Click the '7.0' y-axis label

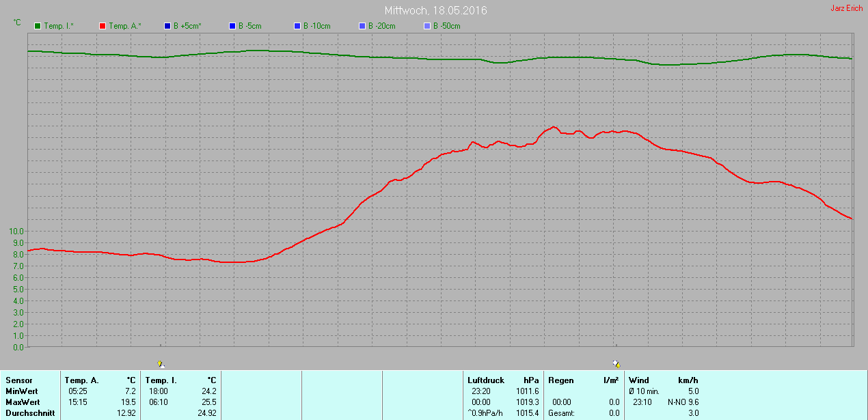coord(18,266)
